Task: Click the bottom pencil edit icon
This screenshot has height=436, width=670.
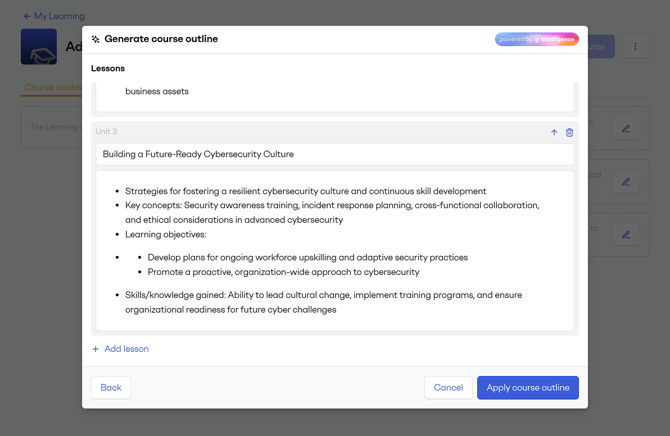Action: coord(626,235)
